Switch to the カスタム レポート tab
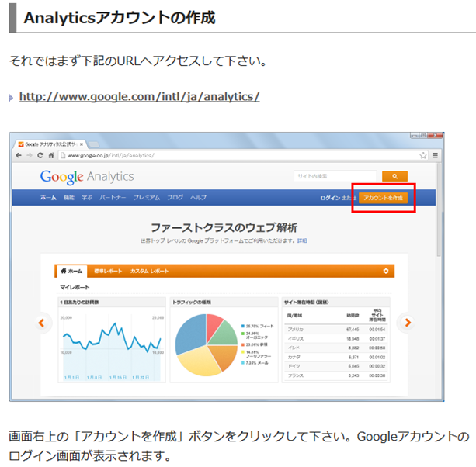 coord(149,271)
